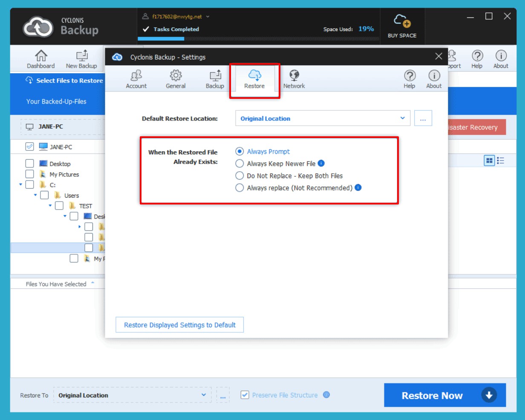Click Restore Displayed Settings to Default

(179, 325)
